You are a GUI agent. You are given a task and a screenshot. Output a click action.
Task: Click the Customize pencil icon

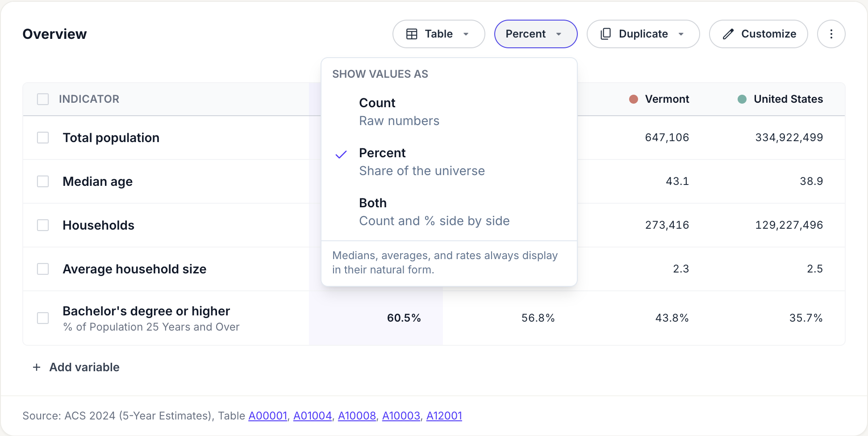point(728,34)
